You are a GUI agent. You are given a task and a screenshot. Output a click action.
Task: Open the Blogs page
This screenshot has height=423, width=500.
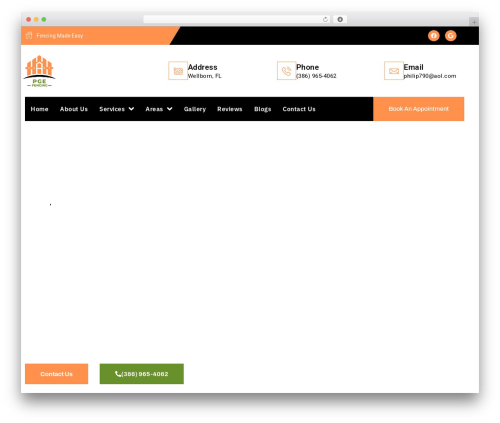[263, 109]
